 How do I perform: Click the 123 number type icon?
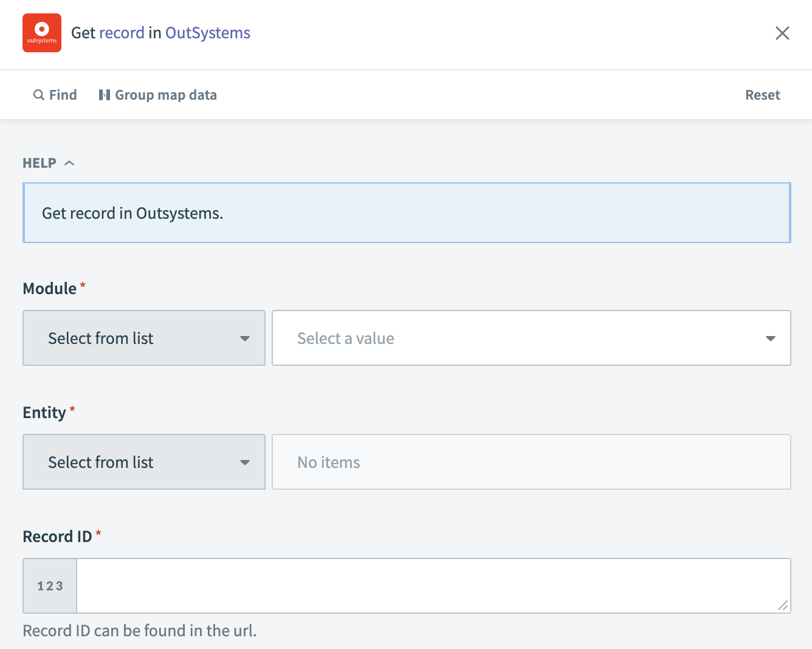tap(50, 586)
